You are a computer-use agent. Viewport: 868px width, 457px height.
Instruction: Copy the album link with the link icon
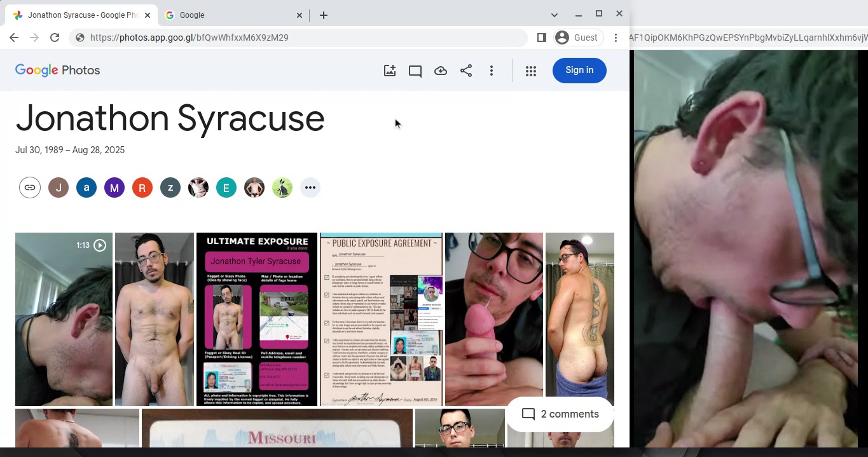30,188
